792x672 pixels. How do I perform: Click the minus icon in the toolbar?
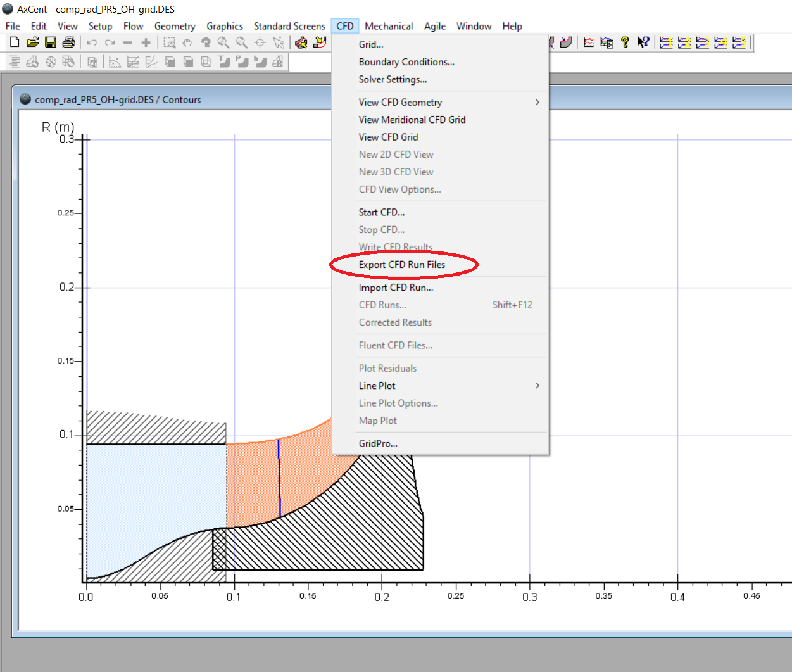pos(128,42)
